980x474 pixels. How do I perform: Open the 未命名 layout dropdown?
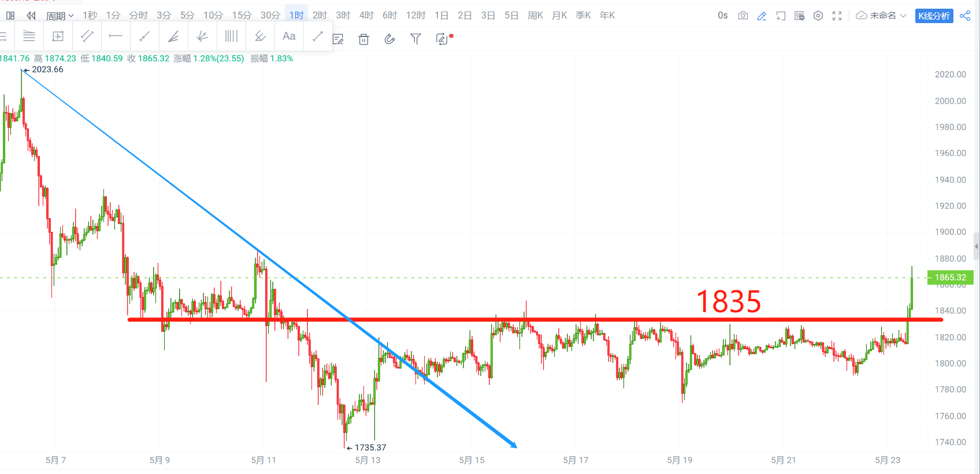[x=881, y=16]
